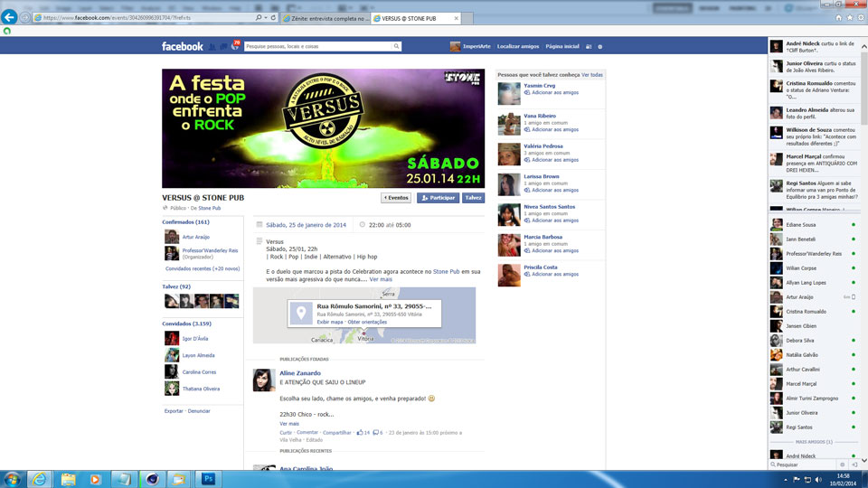Open ImperiArte profile in header
868x488 pixels.
click(x=470, y=46)
